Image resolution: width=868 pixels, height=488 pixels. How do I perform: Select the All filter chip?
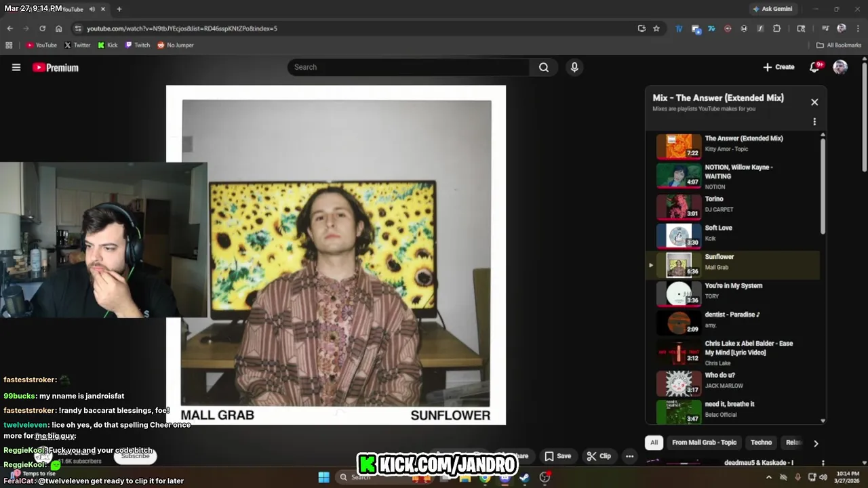click(x=654, y=443)
